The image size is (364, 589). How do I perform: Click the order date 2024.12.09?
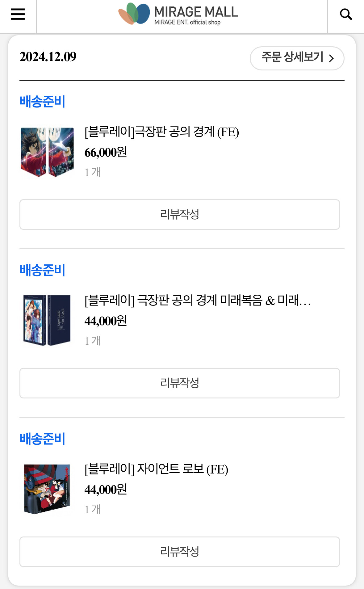(48, 57)
